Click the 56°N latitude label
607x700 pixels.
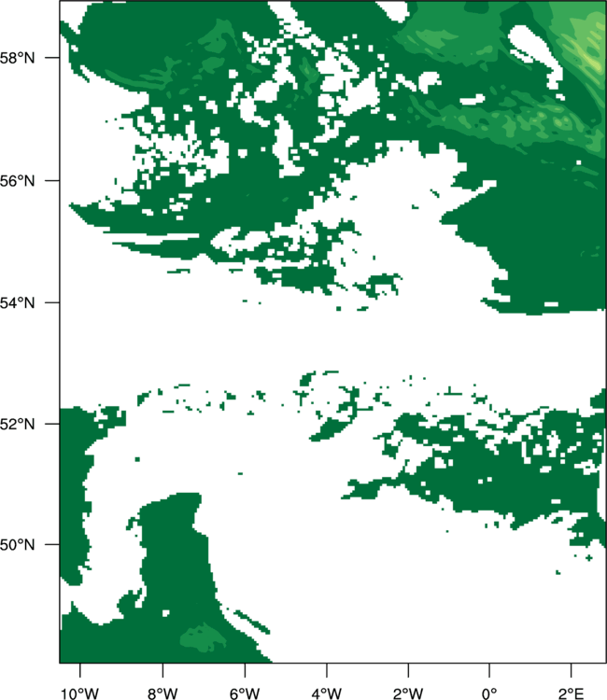point(17,181)
